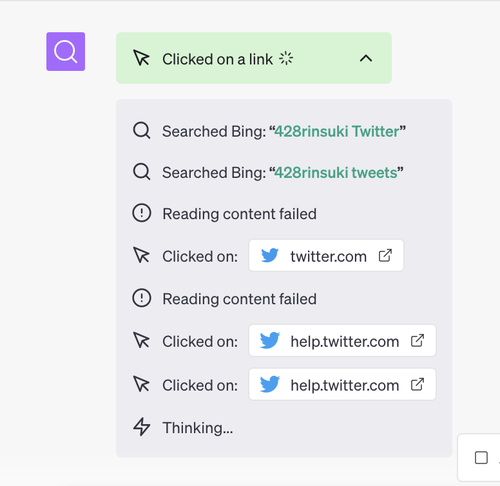Click the square stop button at the bottom right
Screen dimensions: 500x486
coord(481,457)
